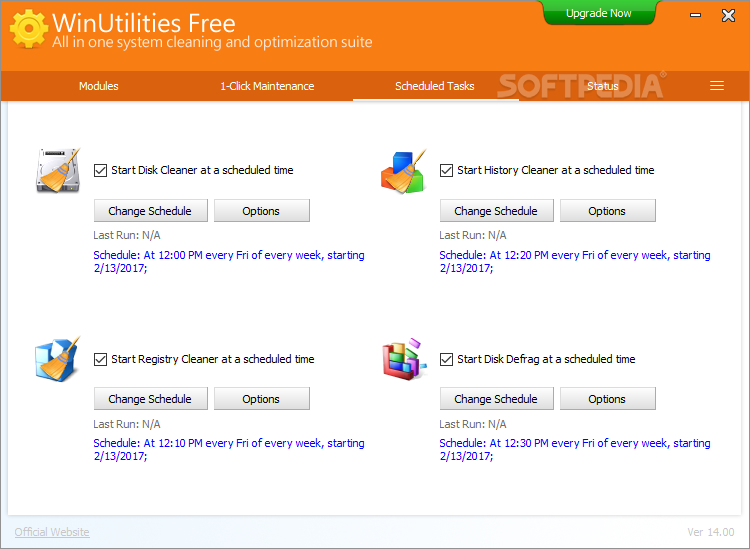
Task: Open the Official Website link
Action: click(52, 532)
